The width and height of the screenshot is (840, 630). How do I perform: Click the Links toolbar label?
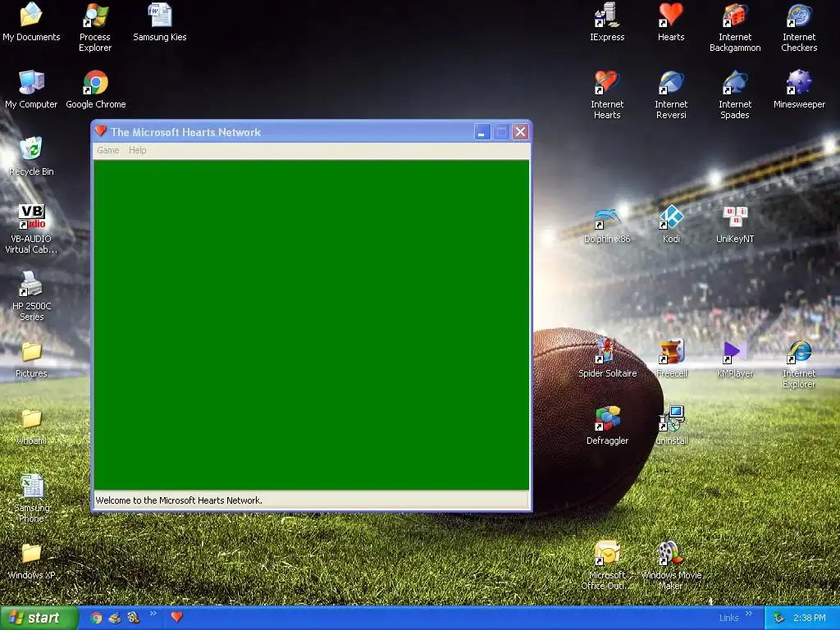coord(728,618)
